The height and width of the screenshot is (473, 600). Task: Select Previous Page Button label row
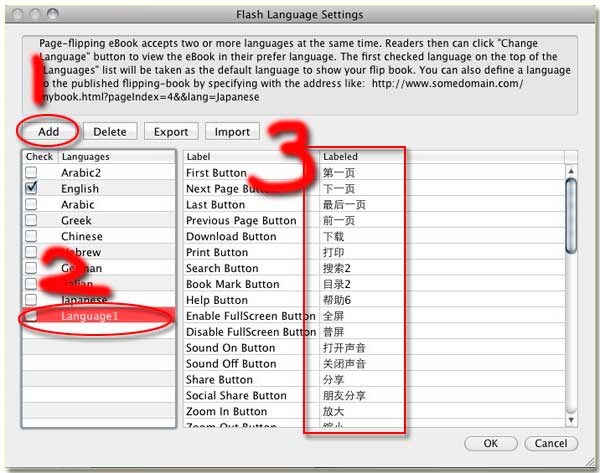(374, 220)
